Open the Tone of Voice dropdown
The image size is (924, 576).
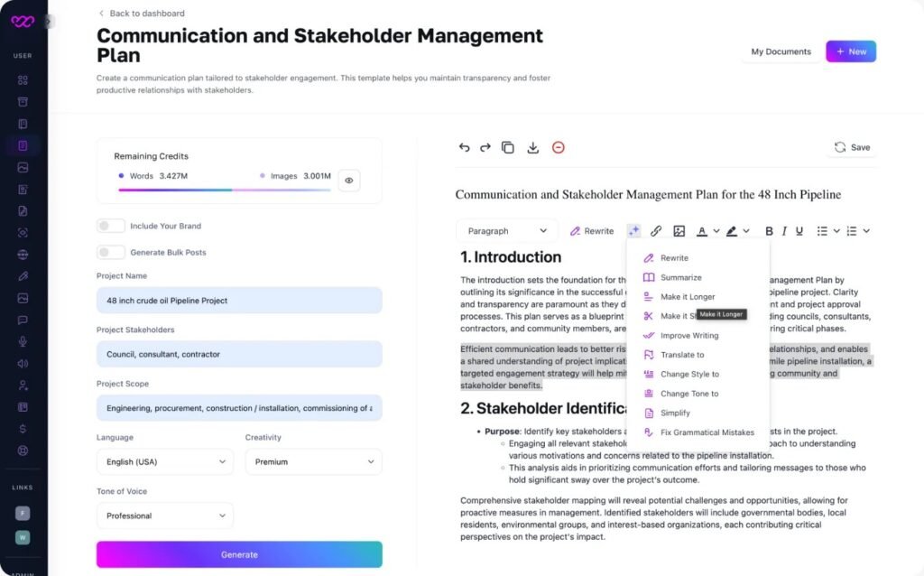[164, 516]
